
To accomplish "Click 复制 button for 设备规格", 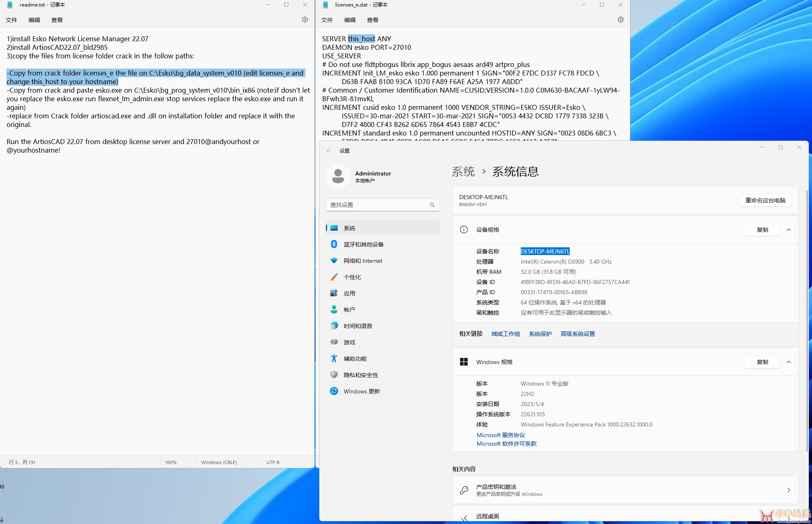I will [762, 230].
